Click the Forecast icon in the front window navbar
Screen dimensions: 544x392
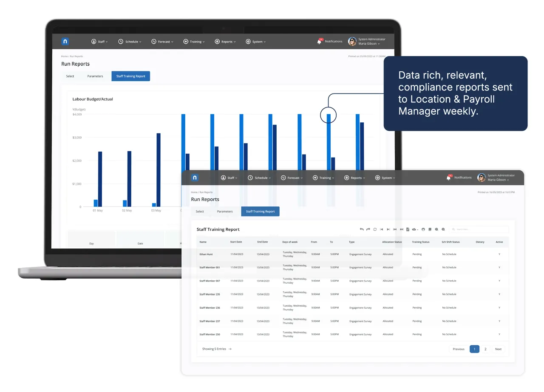click(x=283, y=178)
